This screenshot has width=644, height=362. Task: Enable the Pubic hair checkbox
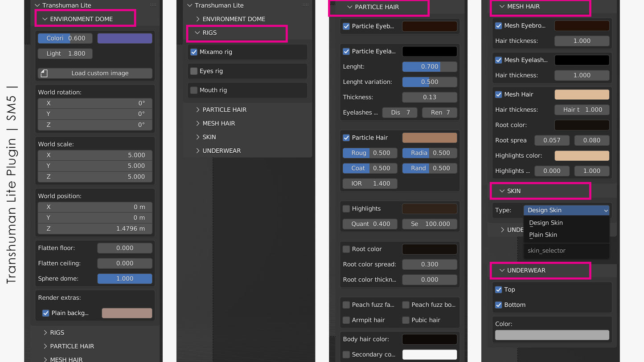coord(406,320)
